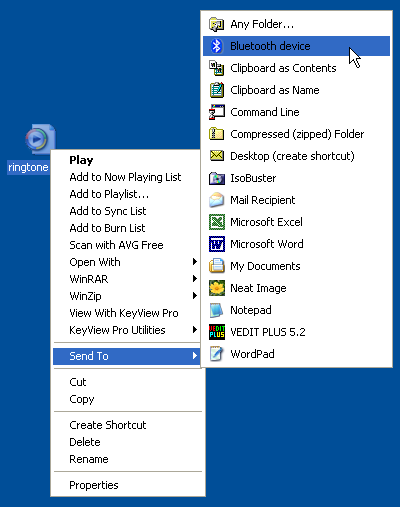Click the IsoBuster icon
Viewport: 400px width, 507px height.
coord(217,178)
